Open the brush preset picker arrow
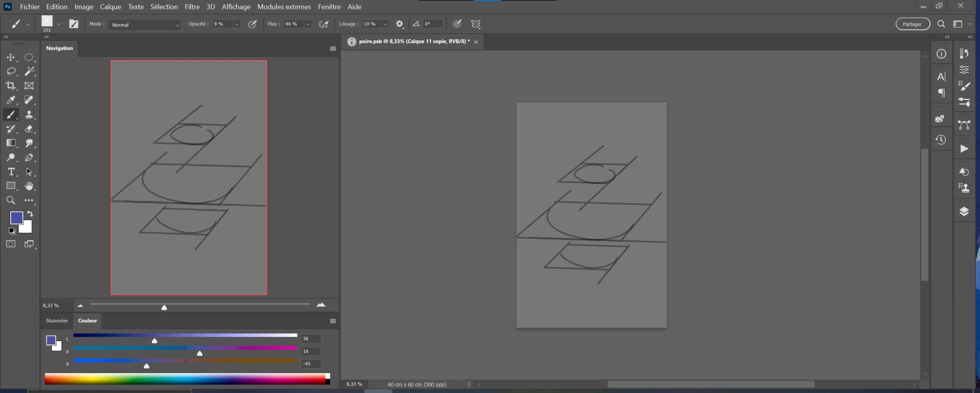This screenshot has height=393, width=980. pyautogui.click(x=59, y=24)
